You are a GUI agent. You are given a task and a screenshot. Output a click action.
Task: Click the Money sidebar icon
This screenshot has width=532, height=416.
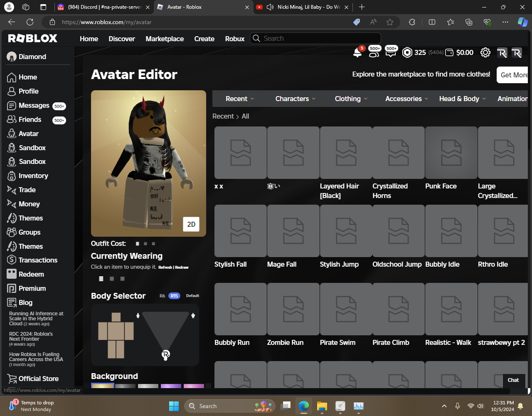[x=12, y=204]
